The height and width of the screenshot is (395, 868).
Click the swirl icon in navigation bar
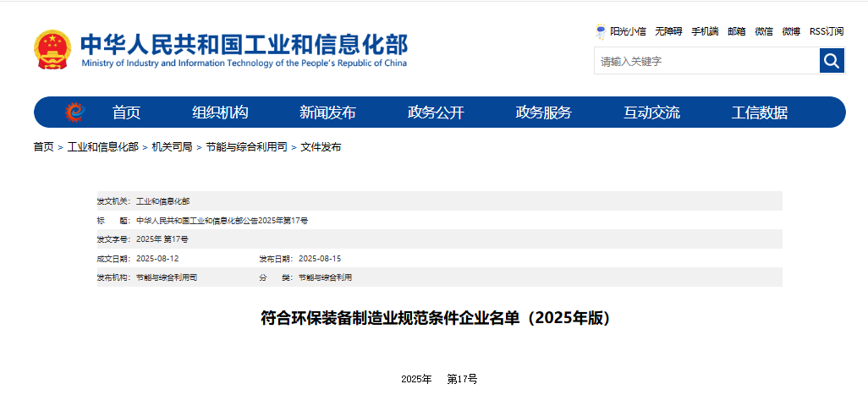pos(75,112)
